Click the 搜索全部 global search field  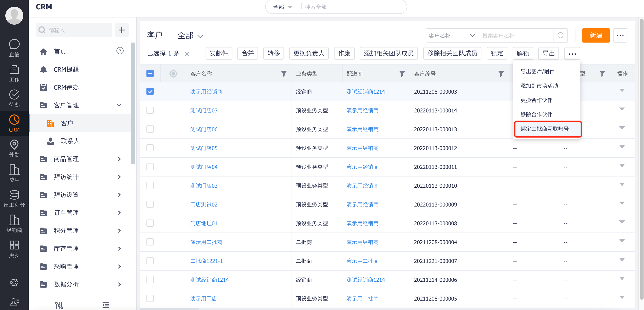click(352, 7)
